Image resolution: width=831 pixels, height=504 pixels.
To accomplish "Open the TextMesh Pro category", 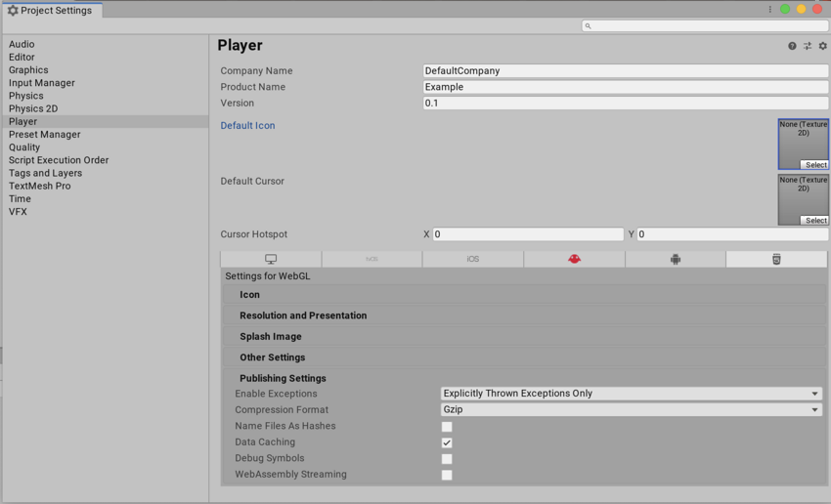I will coord(105,186).
